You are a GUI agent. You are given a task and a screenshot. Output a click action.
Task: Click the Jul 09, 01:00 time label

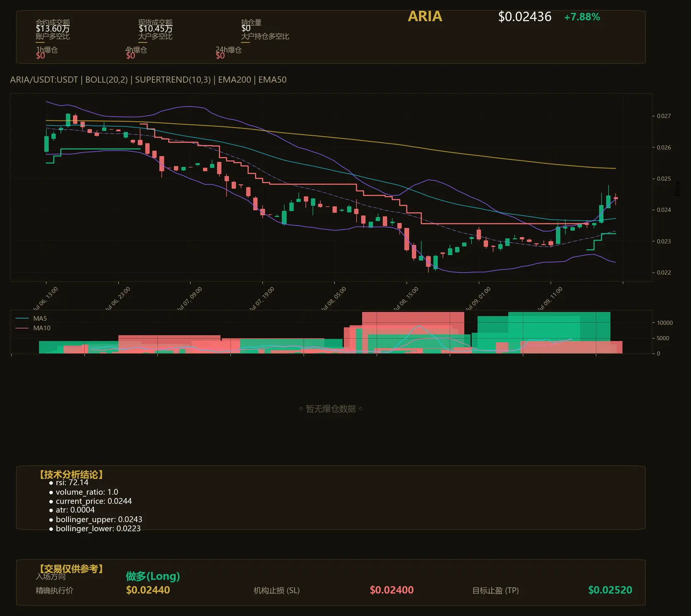[478, 299]
